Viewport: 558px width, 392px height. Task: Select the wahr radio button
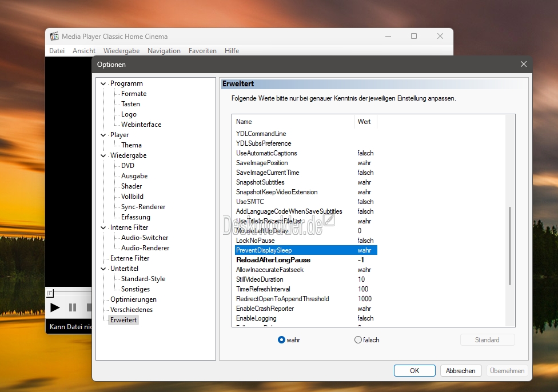pyautogui.click(x=281, y=339)
